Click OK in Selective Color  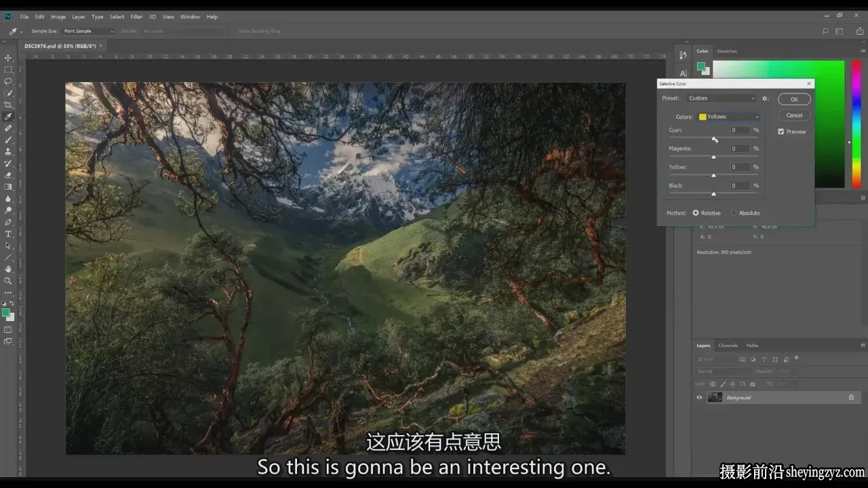(794, 99)
